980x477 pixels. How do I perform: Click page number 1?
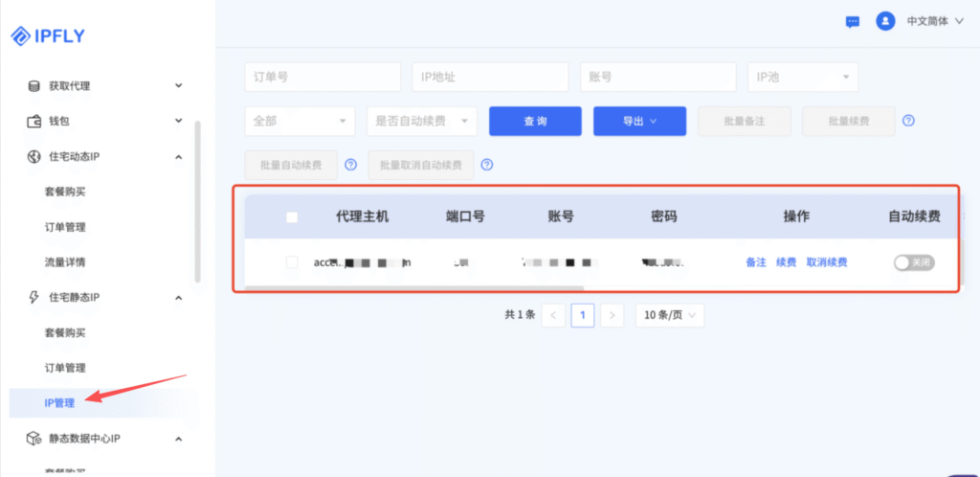point(583,316)
